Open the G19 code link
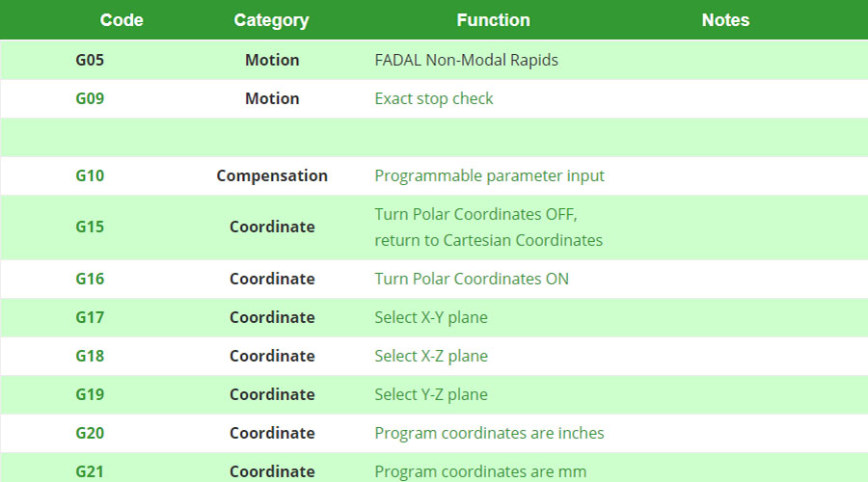Viewport: 868px width, 482px height. [x=90, y=394]
